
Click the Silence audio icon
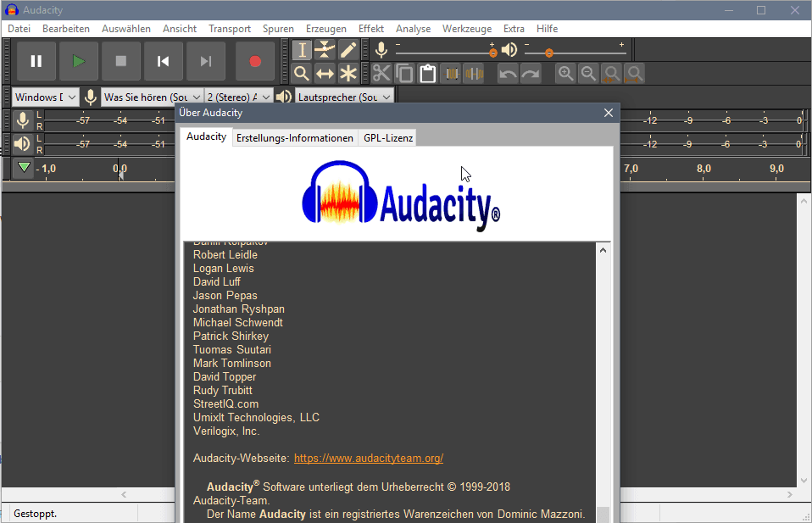coord(475,74)
